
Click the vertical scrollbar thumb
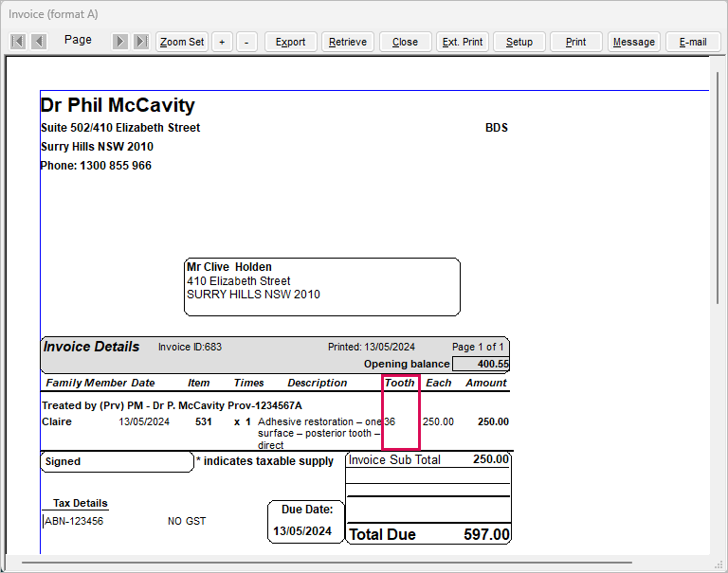pyautogui.click(x=718, y=188)
